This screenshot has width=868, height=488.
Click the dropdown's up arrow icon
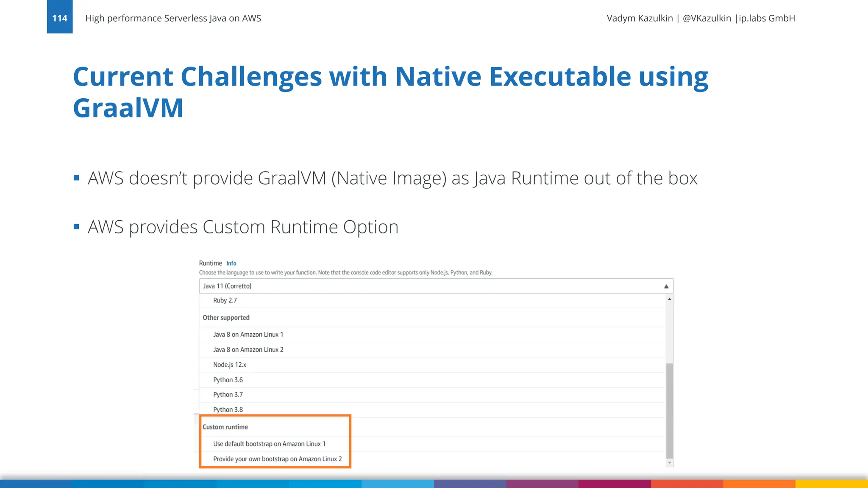[666, 286]
